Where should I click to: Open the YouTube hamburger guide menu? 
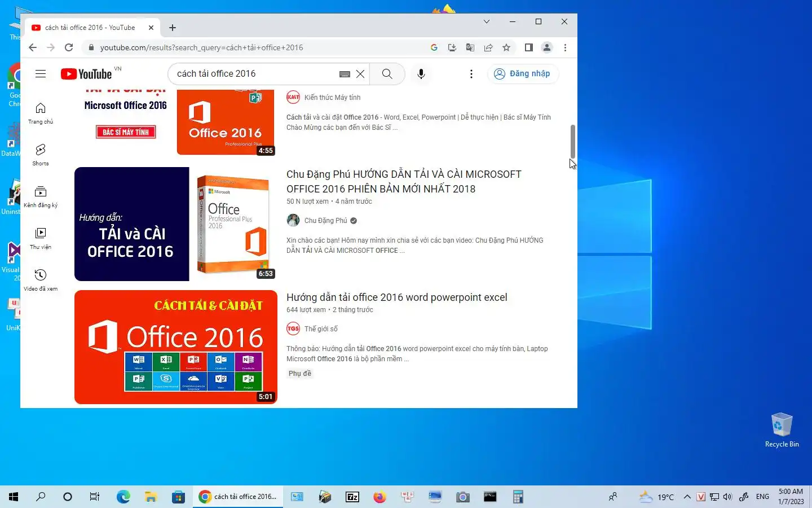pos(41,73)
